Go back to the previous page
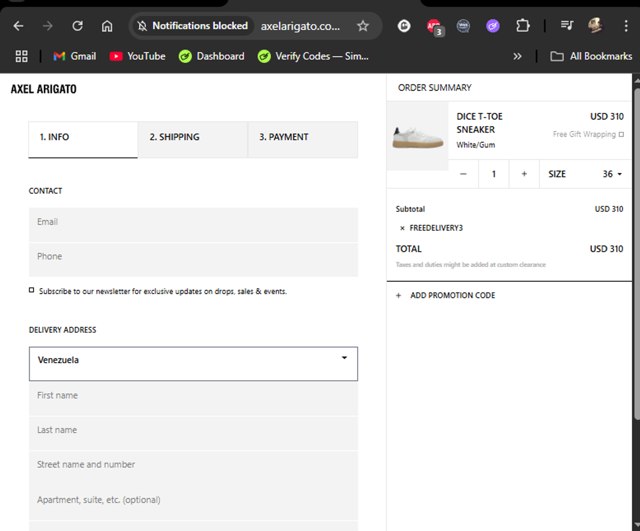The height and width of the screenshot is (531, 640). click(x=18, y=26)
